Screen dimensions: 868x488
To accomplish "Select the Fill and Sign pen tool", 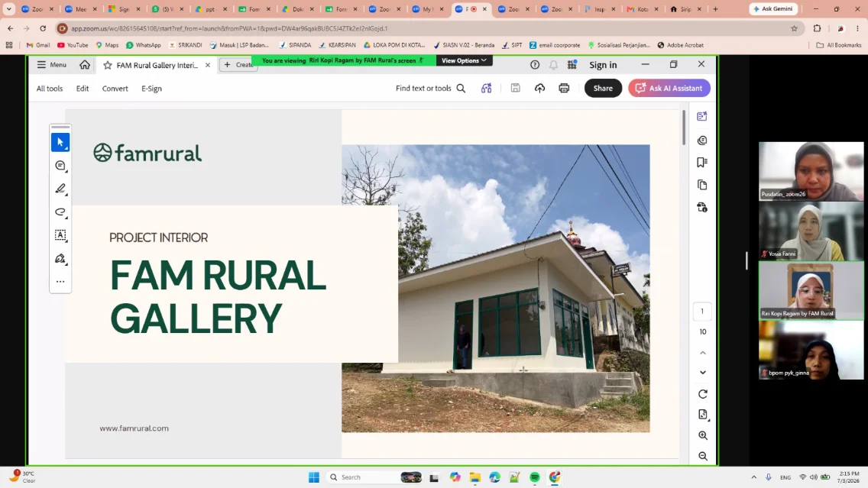I will click(60, 258).
